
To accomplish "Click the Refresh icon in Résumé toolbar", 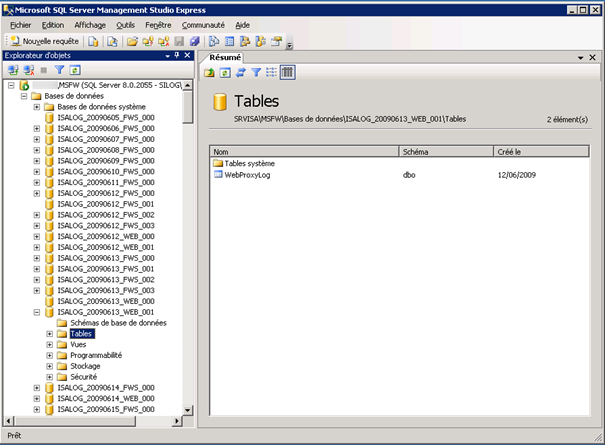I will (225, 72).
